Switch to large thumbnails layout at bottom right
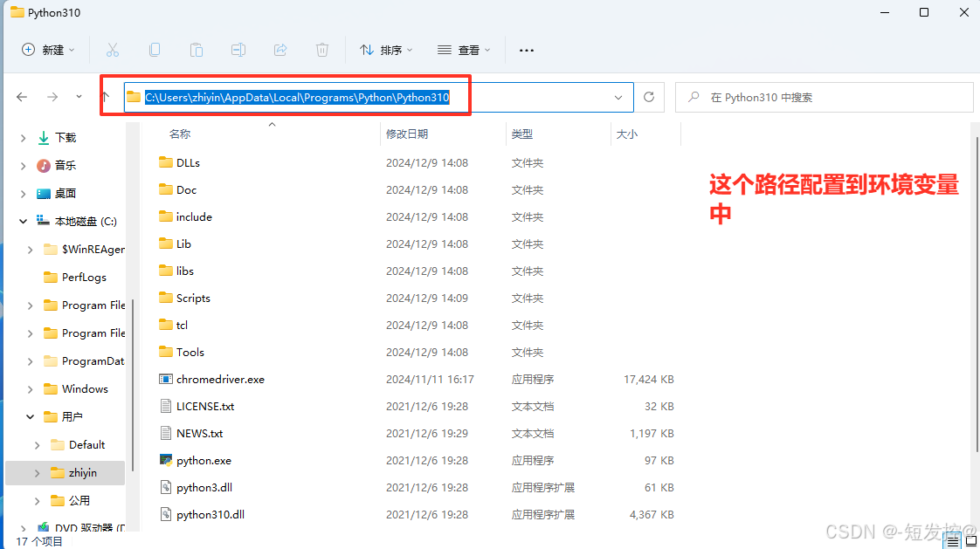The width and height of the screenshot is (980, 549). point(971,541)
